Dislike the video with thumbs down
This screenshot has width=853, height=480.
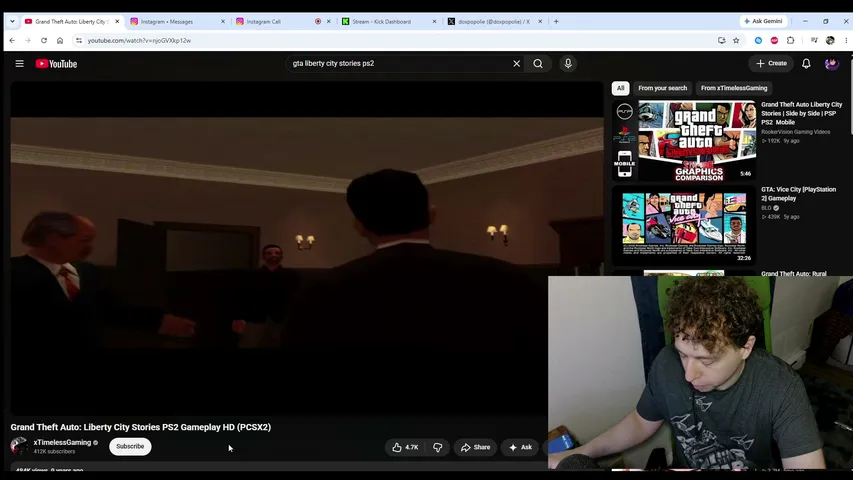click(x=438, y=447)
